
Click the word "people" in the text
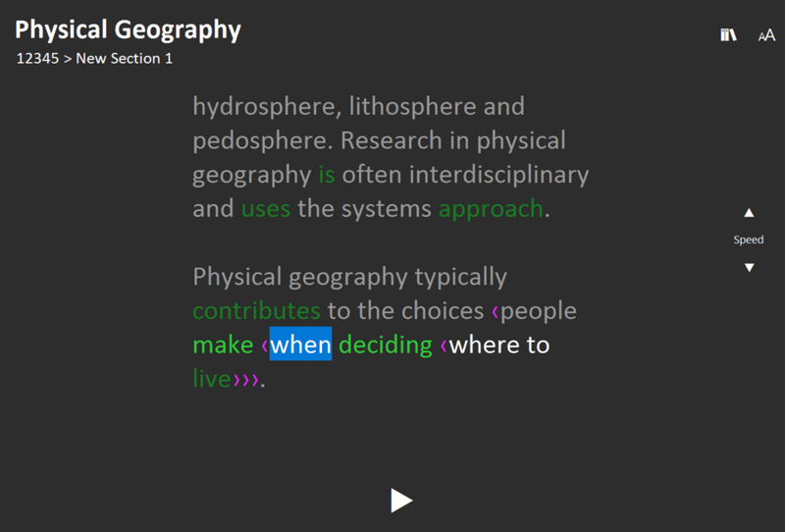pos(539,311)
